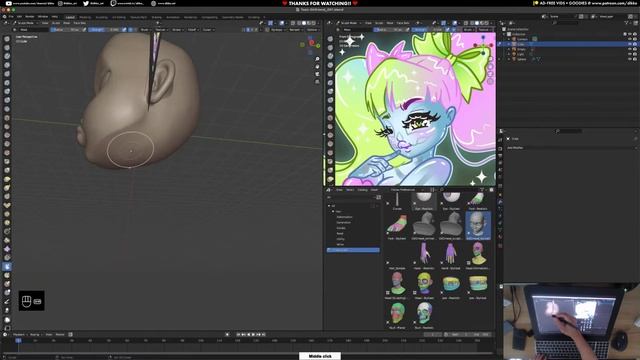The height and width of the screenshot is (360, 640).
Task: Click the Blender logo menu icon
Action: click(4, 17)
